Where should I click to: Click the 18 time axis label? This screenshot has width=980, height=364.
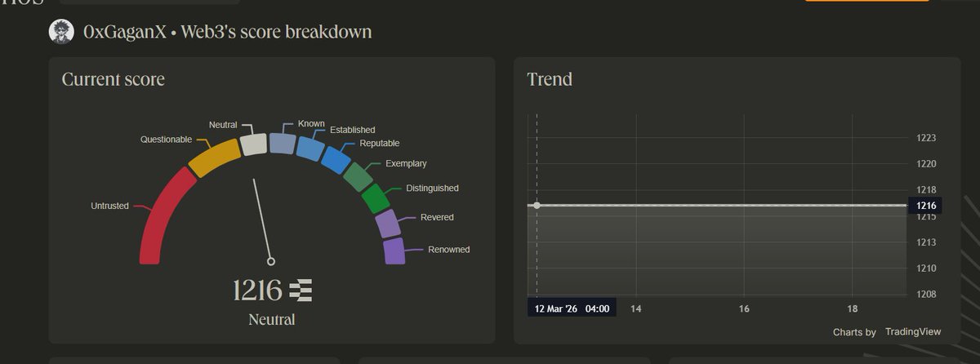tap(853, 309)
